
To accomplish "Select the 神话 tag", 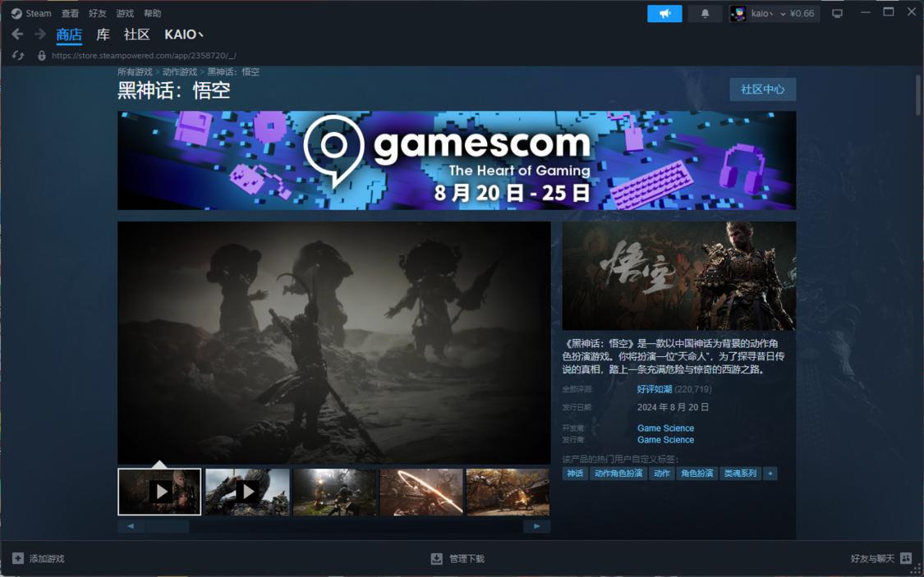I will point(575,474).
